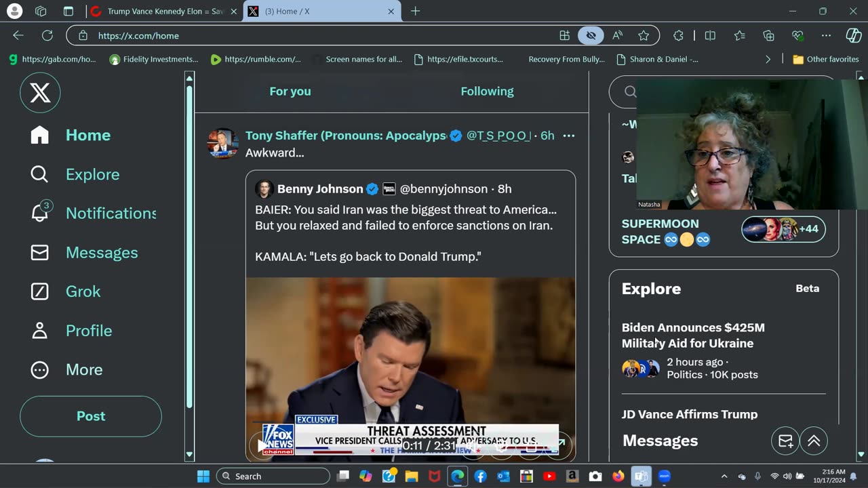Open Grok in X sidebar

pyautogui.click(x=66, y=291)
